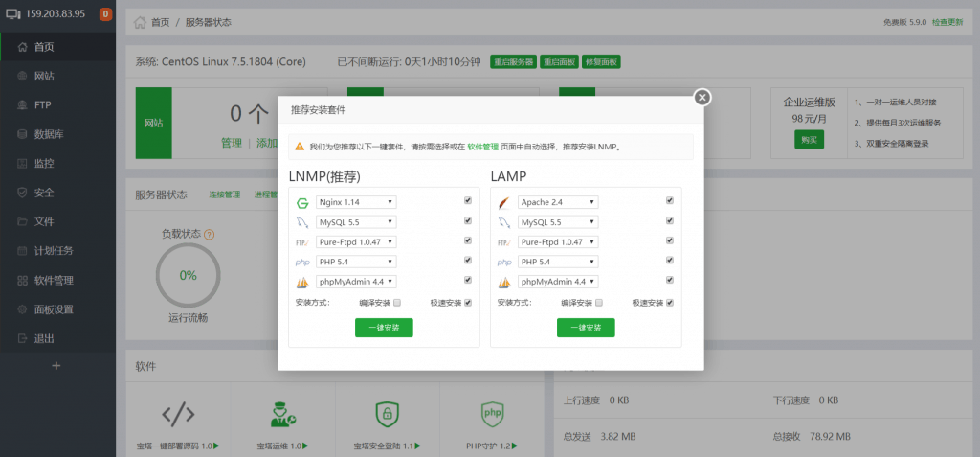Go to 首页 in the sidebar
The width and height of the screenshot is (980, 457).
click(58, 47)
